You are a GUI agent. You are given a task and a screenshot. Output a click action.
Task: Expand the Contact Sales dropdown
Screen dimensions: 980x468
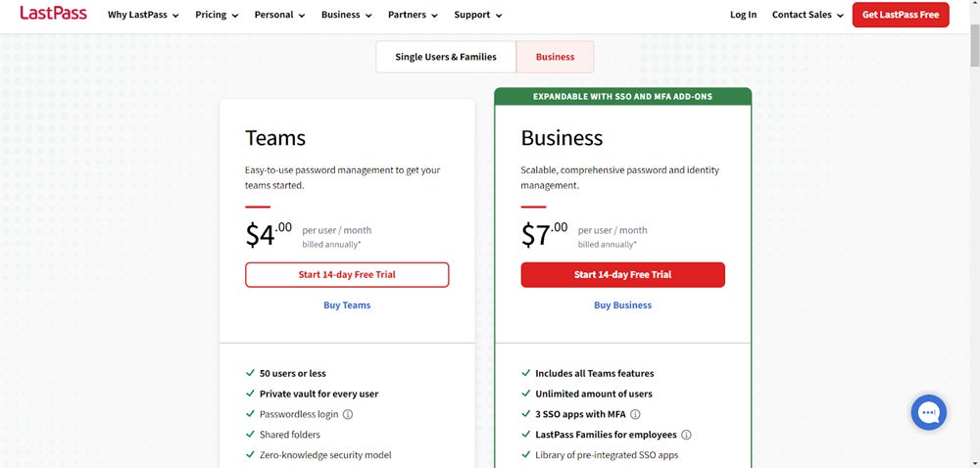pos(808,15)
